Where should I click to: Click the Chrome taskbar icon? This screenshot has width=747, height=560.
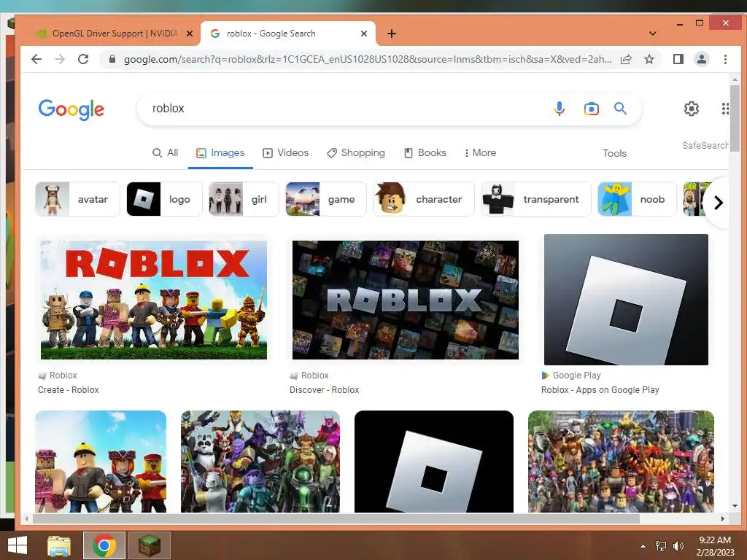tap(104, 545)
